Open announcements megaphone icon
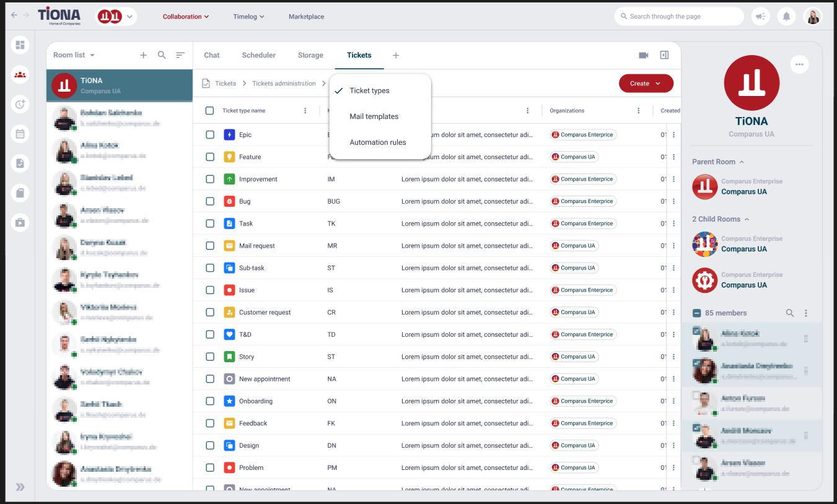Image resolution: width=837 pixels, height=504 pixels. point(760,17)
